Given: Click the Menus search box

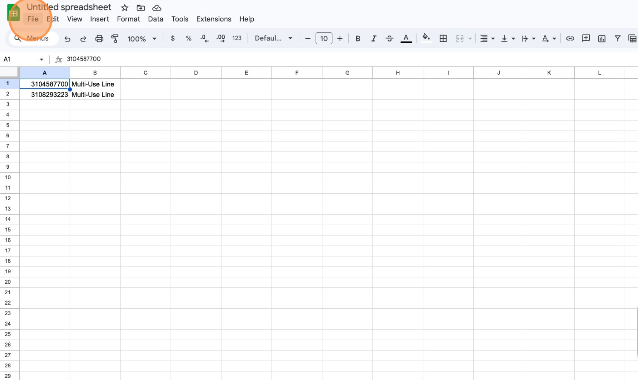Looking at the screenshot, I should pyautogui.click(x=34, y=39).
